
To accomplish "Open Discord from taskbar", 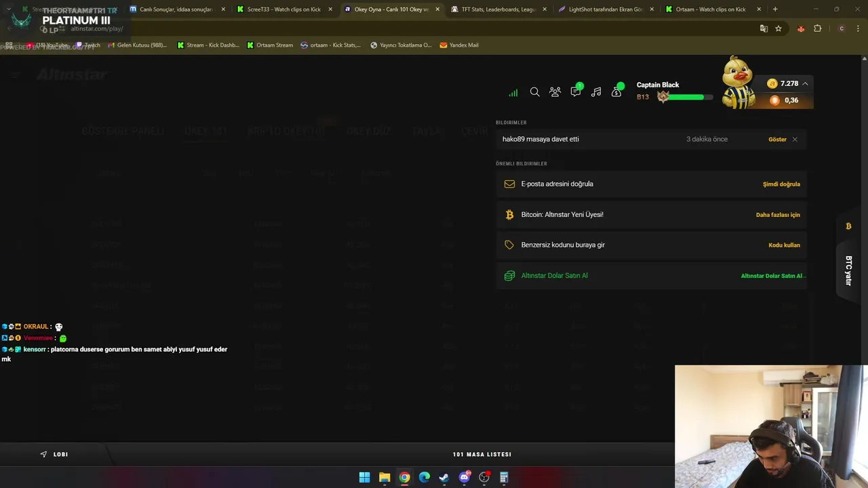I will (x=465, y=477).
